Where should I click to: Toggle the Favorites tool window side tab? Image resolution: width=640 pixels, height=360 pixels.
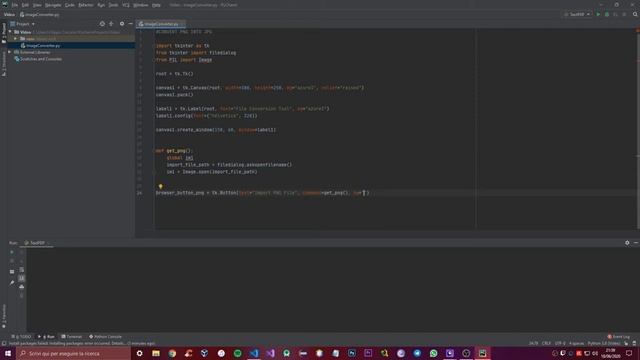point(4,316)
